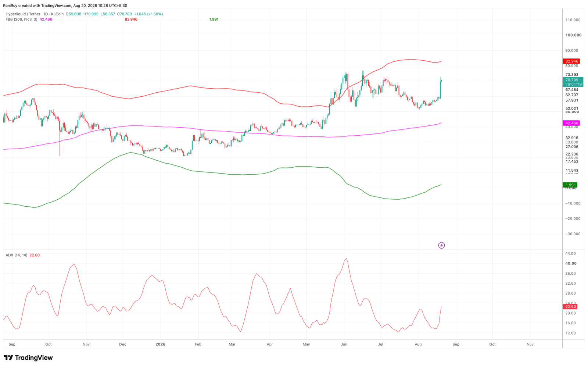Click the red 82.946 value in FBB legend
Screen dimensions: 588x367
coord(131,19)
